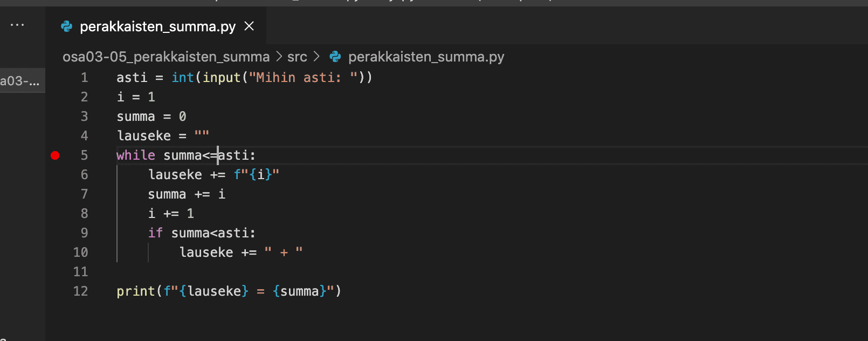Screen dimensions: 868x341
Task: Remove the red breakpoint on line 5
Action: [55, 155]
